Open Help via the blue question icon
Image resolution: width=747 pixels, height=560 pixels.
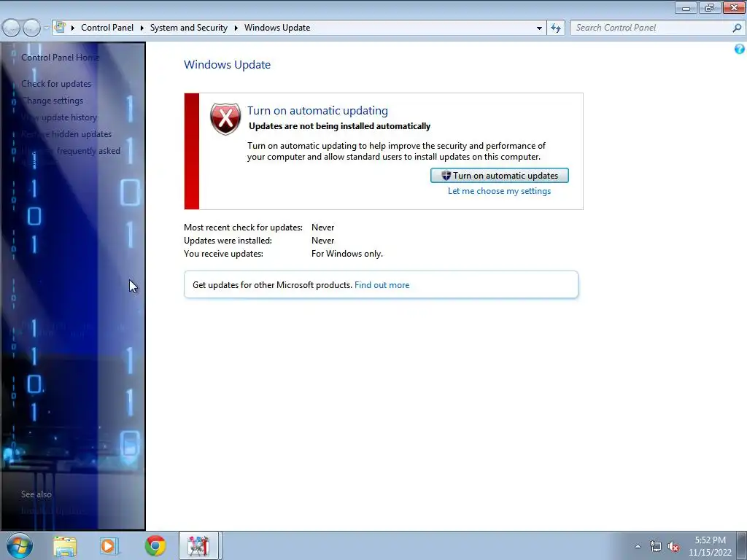coord(740,49)
